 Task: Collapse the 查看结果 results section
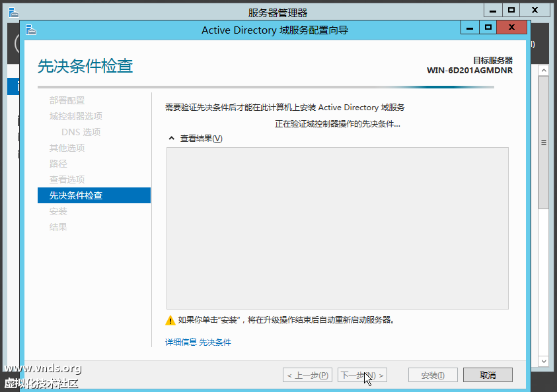point(172,139)
